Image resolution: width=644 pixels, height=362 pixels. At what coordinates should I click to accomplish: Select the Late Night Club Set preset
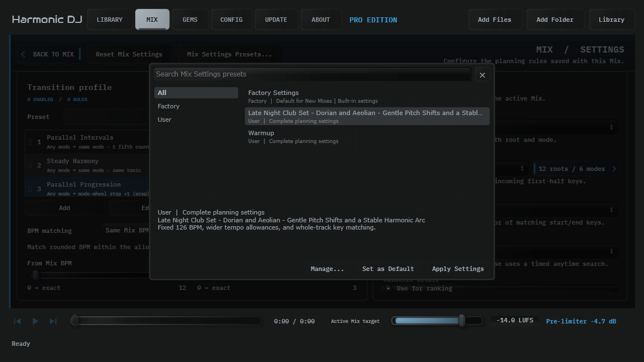(367, 117)
